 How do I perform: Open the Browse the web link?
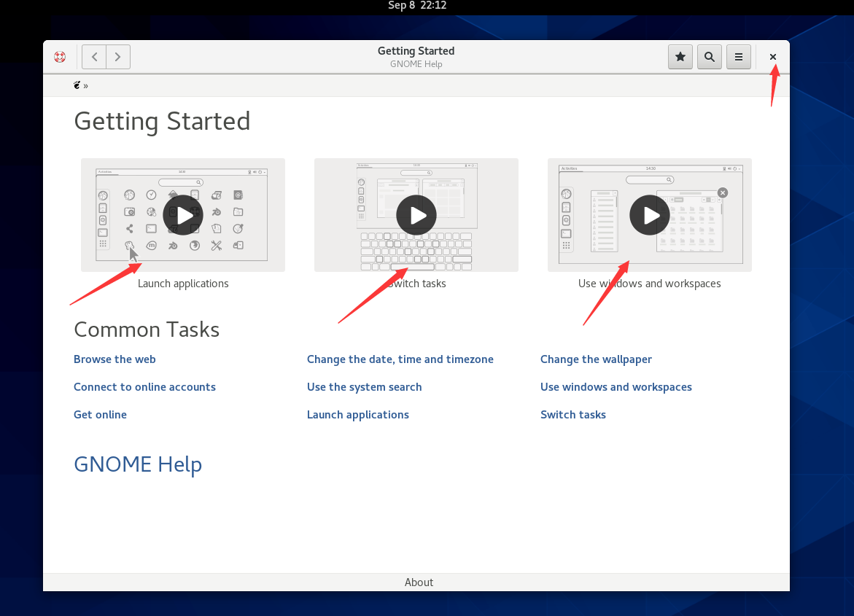(114, 359)
